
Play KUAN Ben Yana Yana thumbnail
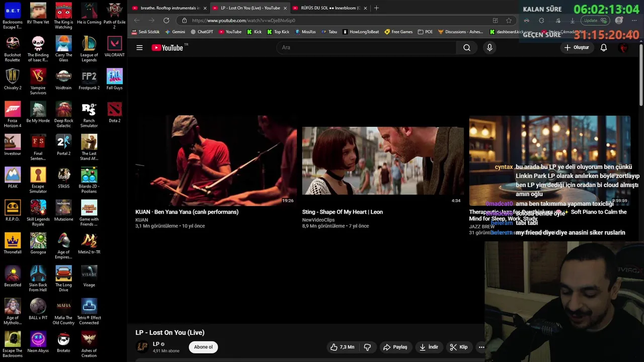pyautogui.click(x=215, y=160)
